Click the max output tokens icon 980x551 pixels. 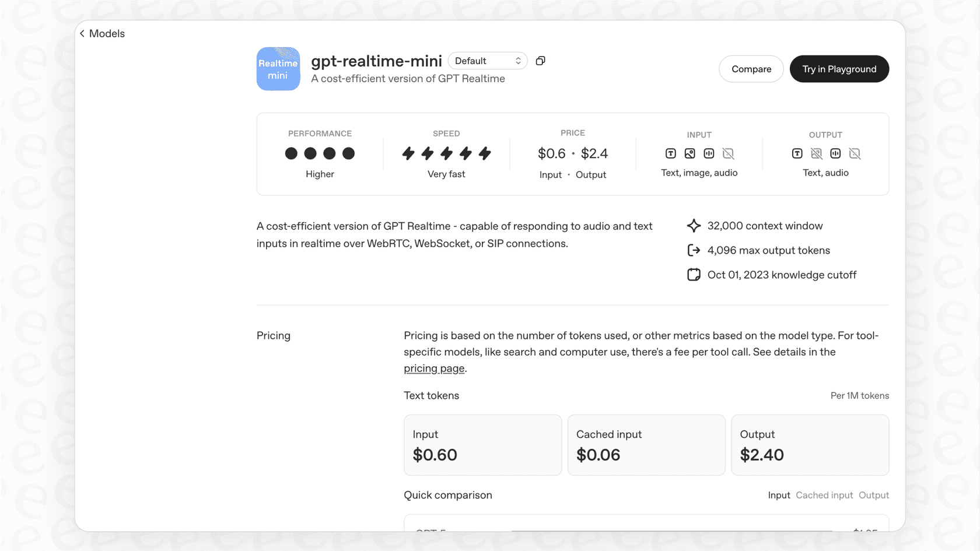(x=694, y=250)
